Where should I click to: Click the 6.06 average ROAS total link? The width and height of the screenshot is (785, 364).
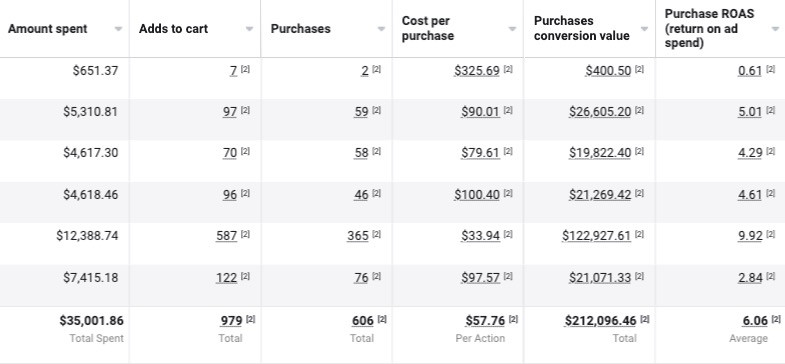click(755, 320)
